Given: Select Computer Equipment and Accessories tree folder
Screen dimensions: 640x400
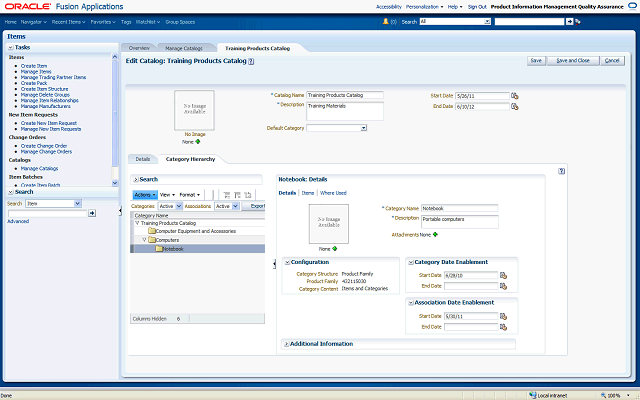Looking at the screenshot, I should (x=195, y=231).
